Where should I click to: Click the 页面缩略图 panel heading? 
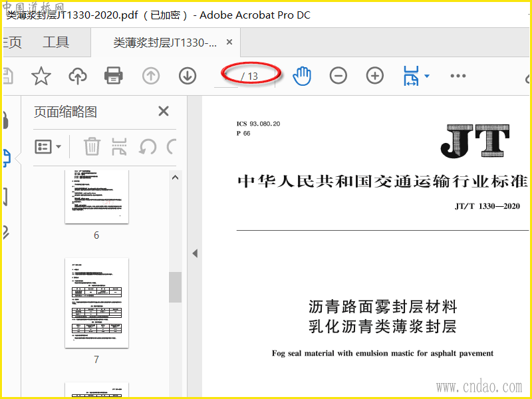[65, 112]
